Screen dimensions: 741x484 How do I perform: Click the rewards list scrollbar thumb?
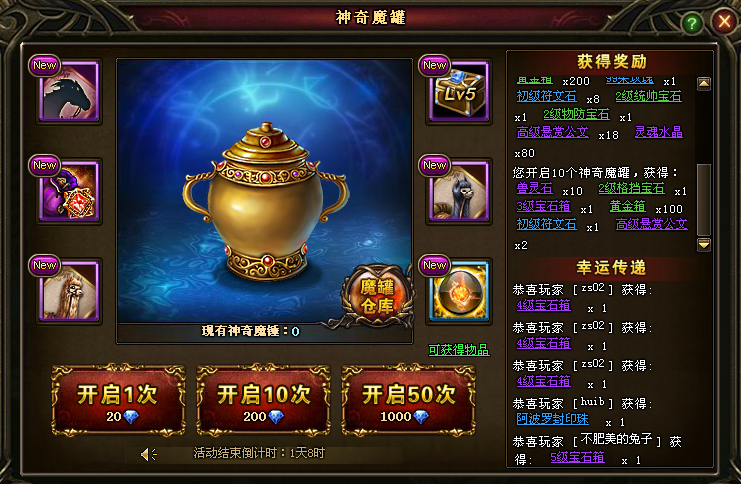pos(704,199)
